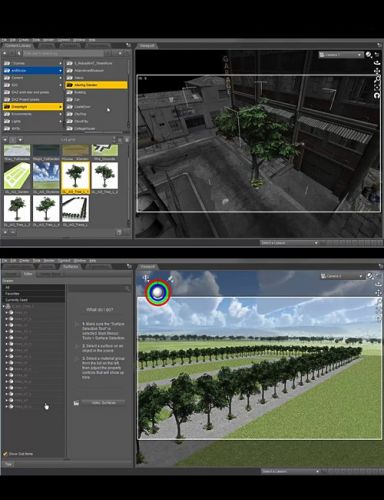Screen dimensions: 384x500
Task: Switch to Editor sub-tab in Surfaces pane
Action: pos(28,274)
